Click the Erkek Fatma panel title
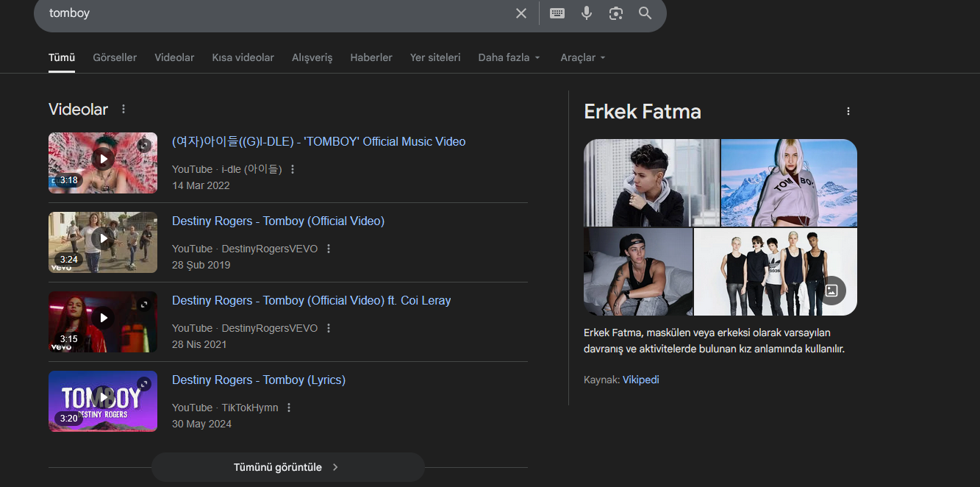 (x=643, y=112)
